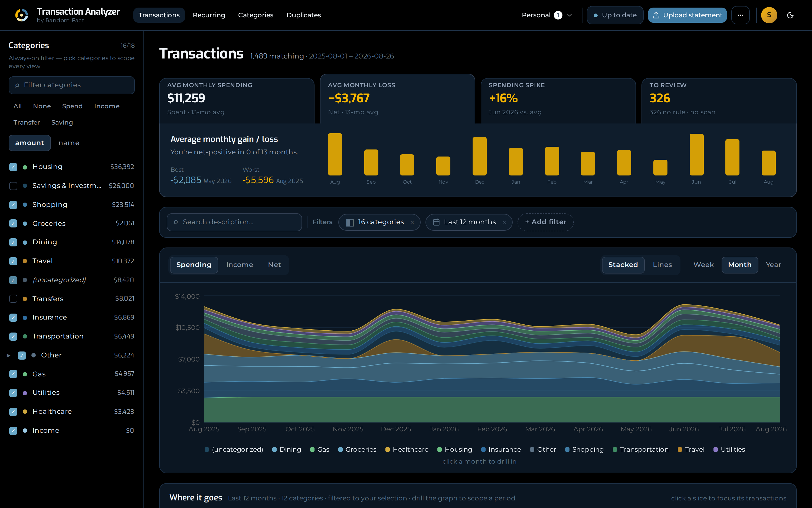Toggle dark mode moon icon
The image size is (812, 508).
tap(790, 15)
